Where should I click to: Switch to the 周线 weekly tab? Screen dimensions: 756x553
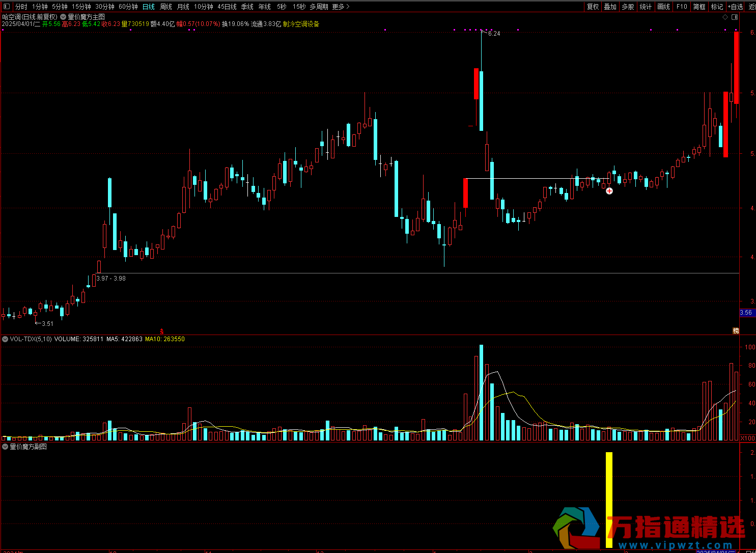[x=166, y=7]
